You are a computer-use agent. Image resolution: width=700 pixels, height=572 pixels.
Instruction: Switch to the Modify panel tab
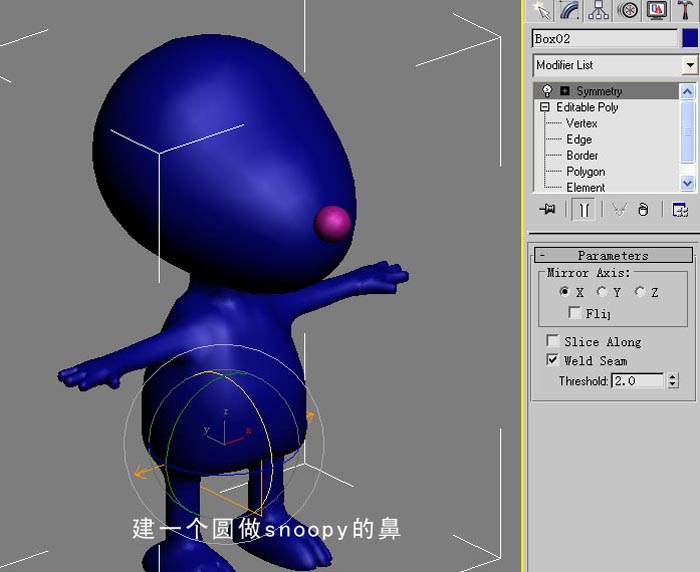(x=570, y=10)
